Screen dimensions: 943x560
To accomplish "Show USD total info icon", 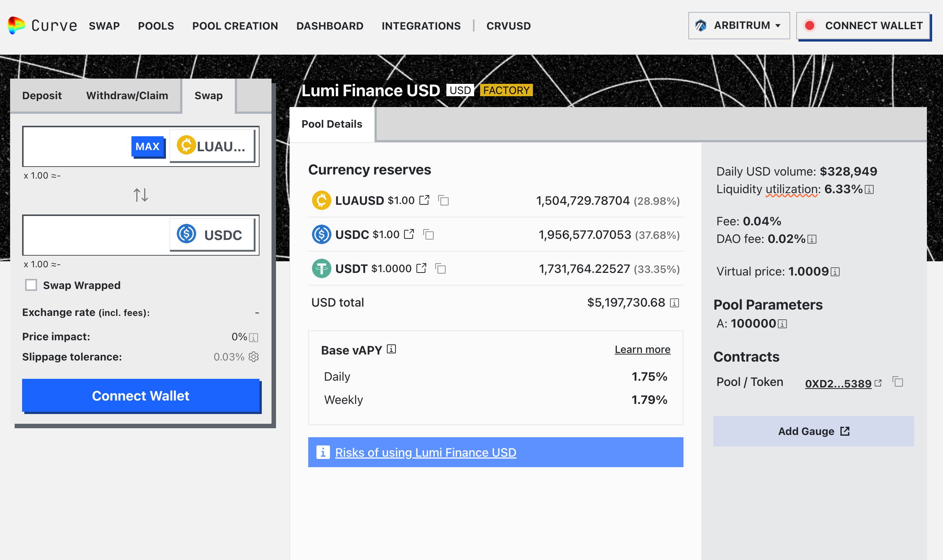I will click(674, 302).
